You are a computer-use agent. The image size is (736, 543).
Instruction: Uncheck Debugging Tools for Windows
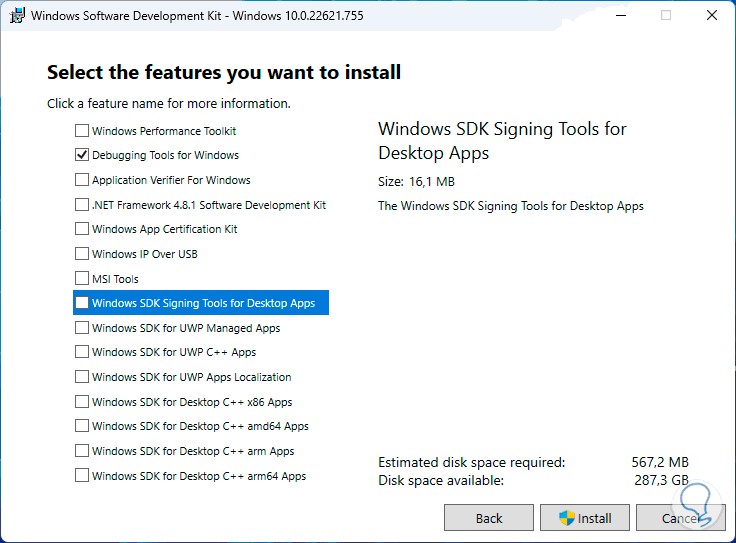click(82, 155)
